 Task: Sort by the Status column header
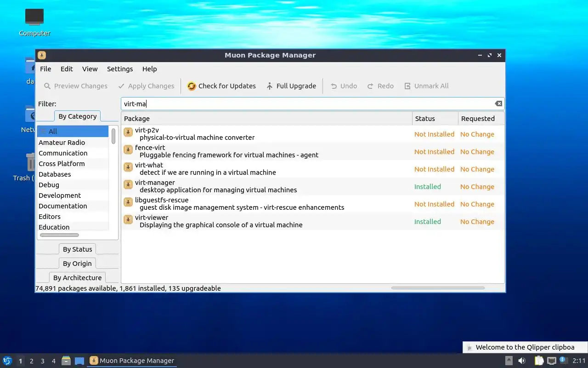[x=435, y=119]
